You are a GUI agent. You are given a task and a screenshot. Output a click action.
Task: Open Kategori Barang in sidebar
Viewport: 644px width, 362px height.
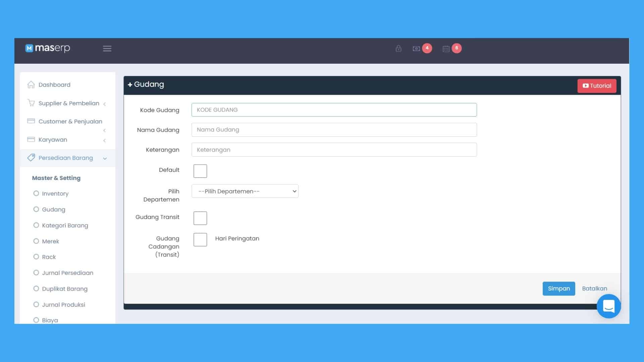coord(65,225)
